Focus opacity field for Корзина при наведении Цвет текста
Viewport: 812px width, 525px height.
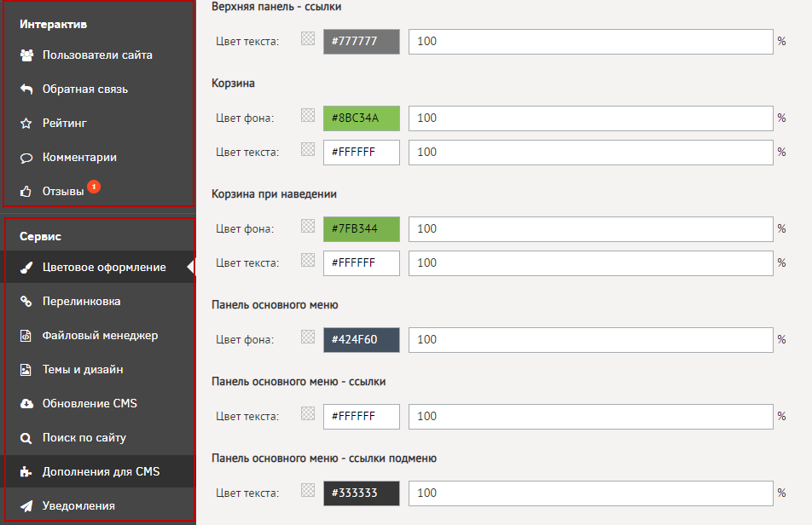(591, 262)
